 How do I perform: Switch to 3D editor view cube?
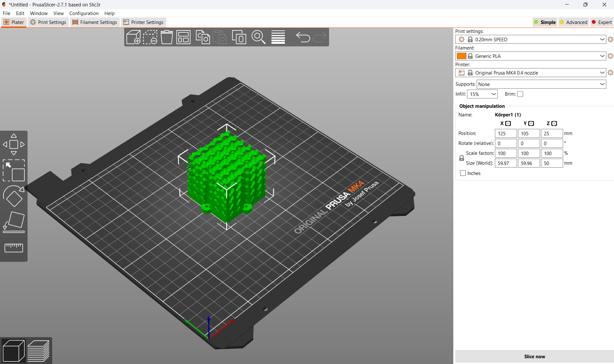pyautogui.click(x=13, y=351)
